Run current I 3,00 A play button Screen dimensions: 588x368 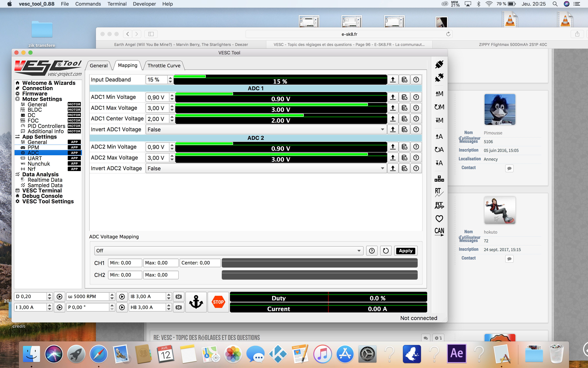[x=59, y=307]
